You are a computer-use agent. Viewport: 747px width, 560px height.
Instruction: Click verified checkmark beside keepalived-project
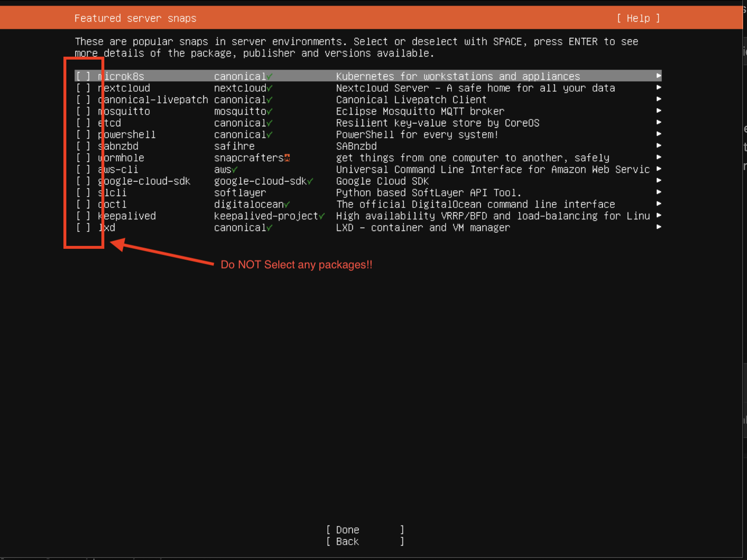322,216
